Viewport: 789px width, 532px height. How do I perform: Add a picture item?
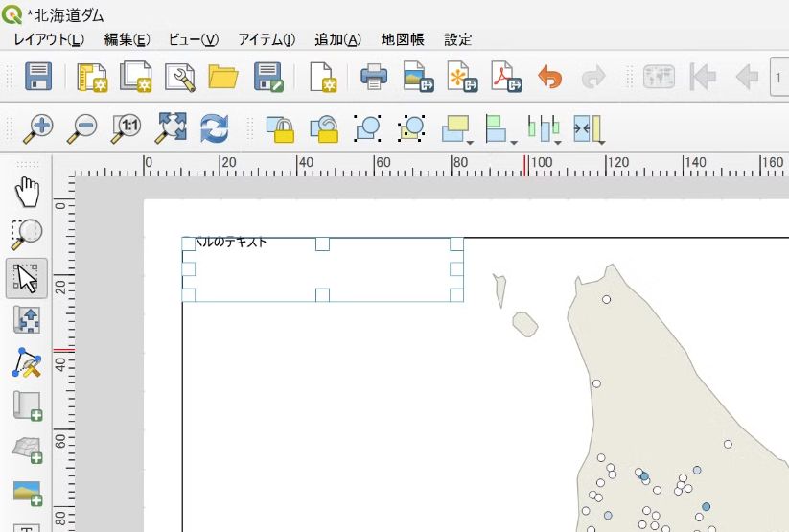(x=28, y=494)
